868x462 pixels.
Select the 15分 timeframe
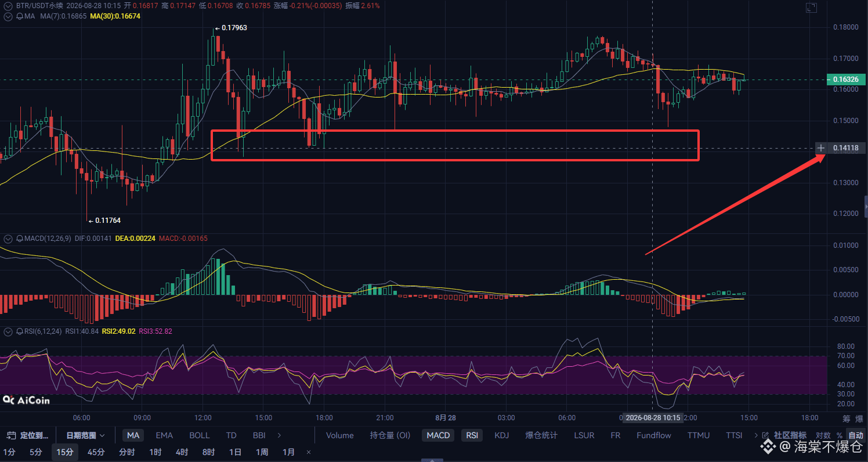click(x=66, y=452)
